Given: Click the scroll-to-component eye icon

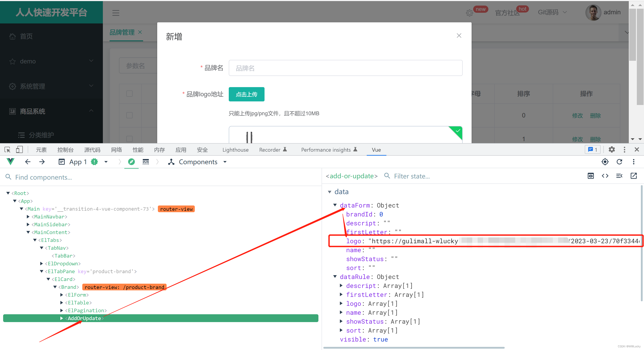Looking at the screenshot, I should [591, 176].
